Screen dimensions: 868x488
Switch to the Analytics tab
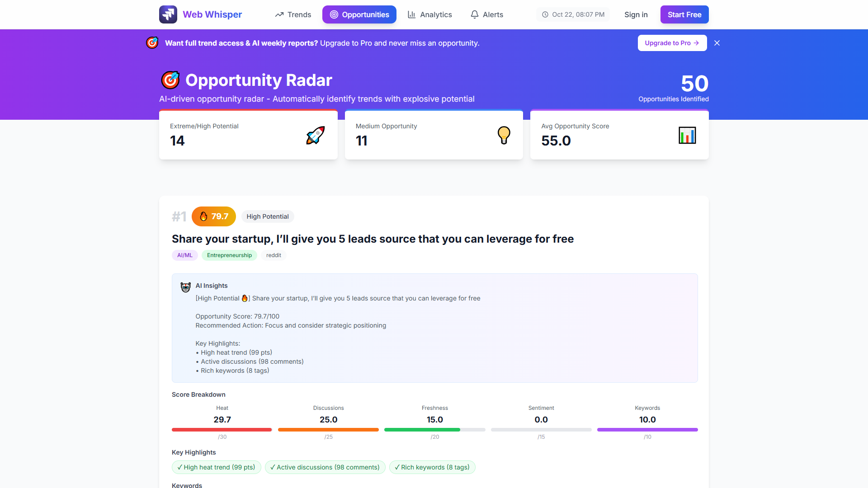[429, 14]
